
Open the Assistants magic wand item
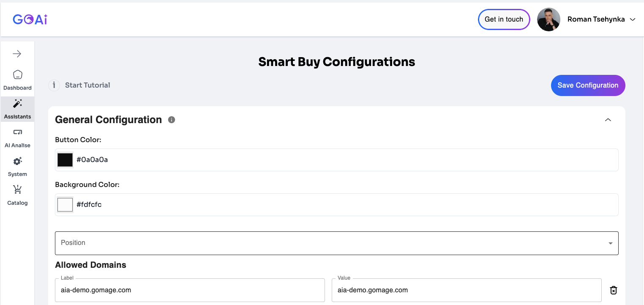pos(17,109)
